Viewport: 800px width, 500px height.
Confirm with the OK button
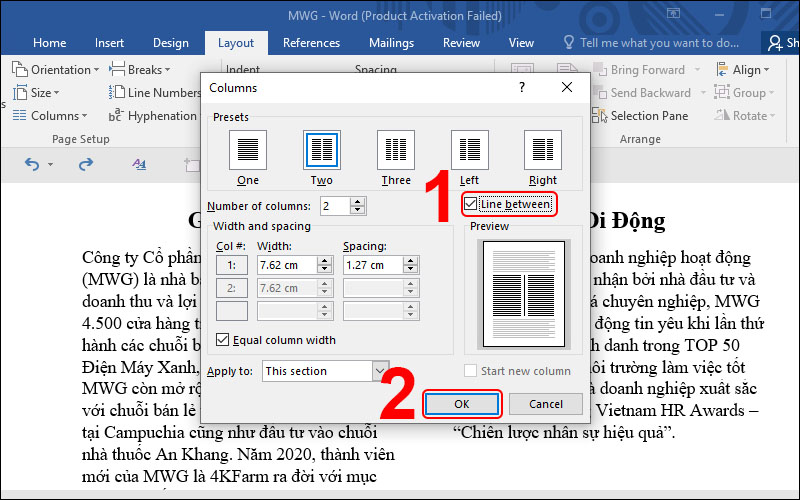tap(462, 404)
